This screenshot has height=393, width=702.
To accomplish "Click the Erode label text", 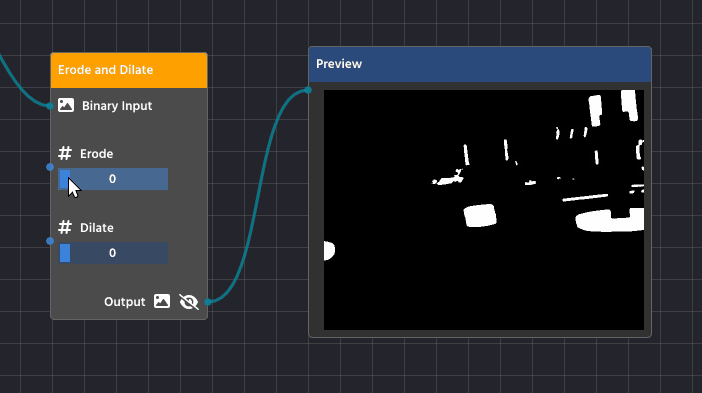I will (96, 154).
